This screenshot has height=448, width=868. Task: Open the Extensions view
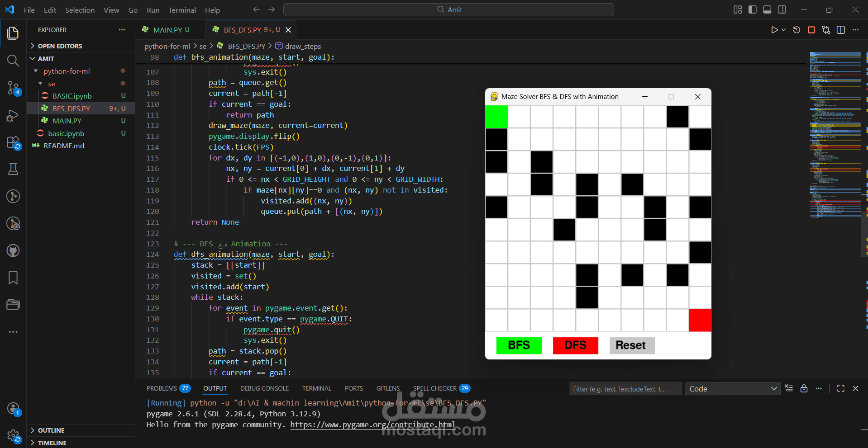tap(13, 142)
